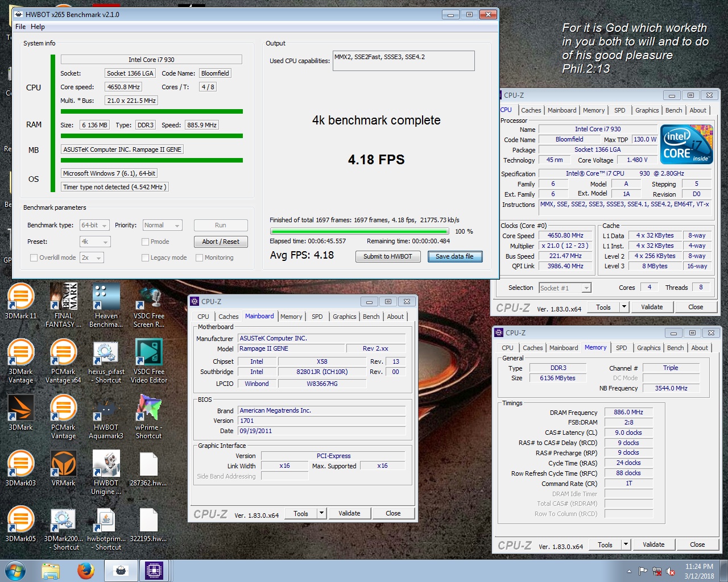
Task: Open the hexus_pifast shortcut
Action: pyautogui.click(x=106, y=361)
